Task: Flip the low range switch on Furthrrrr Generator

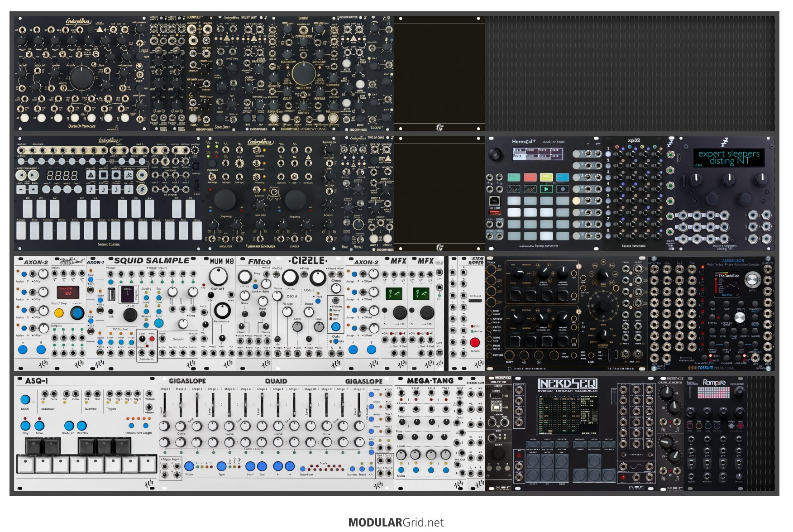Action: click(x=212, y=176)
